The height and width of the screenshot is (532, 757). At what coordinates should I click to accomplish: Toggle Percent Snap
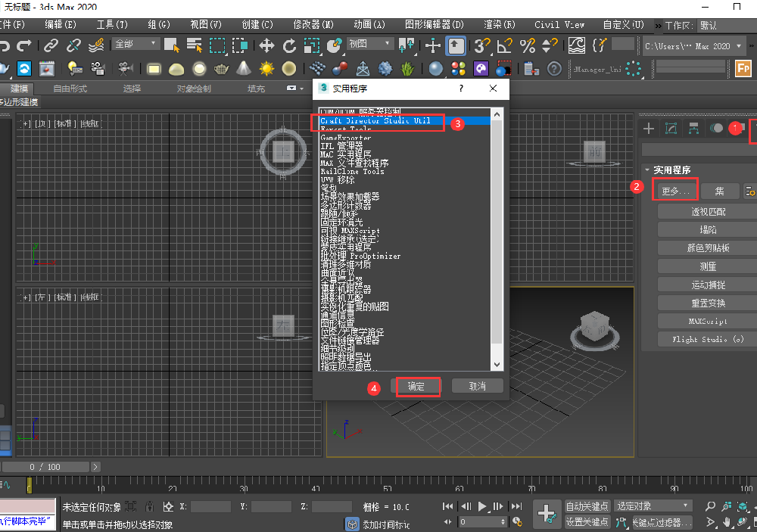(x=527, y=46)
